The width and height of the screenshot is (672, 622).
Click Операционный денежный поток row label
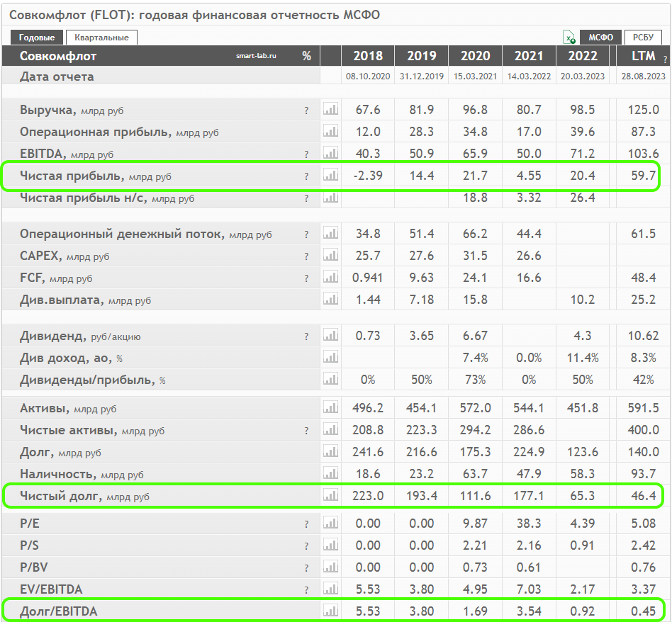[146, 234]
